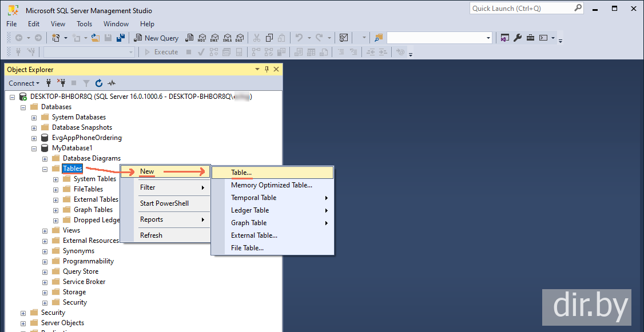Click the Activity Monitor icon in Object Explorer
The image size is (644, 332).
(x=112, y=83)
